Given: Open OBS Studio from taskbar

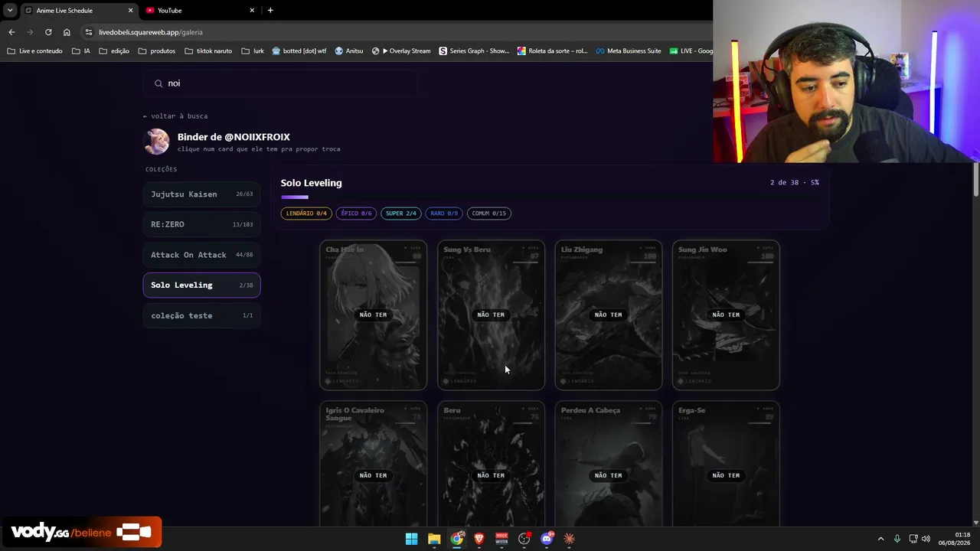Looking at the screenshot, I should click(x=524, y=539).
